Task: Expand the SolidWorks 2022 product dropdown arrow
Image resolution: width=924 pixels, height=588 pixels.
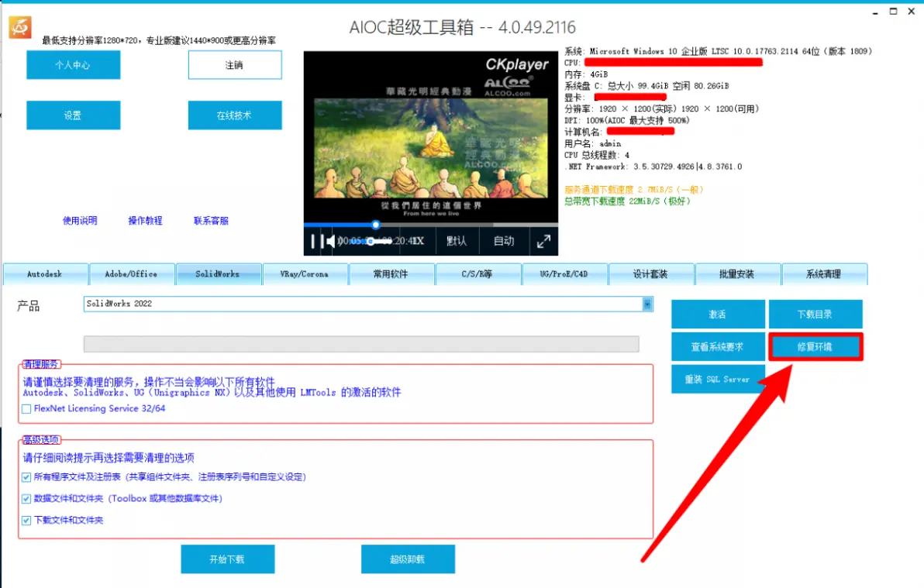Action: 647,304
